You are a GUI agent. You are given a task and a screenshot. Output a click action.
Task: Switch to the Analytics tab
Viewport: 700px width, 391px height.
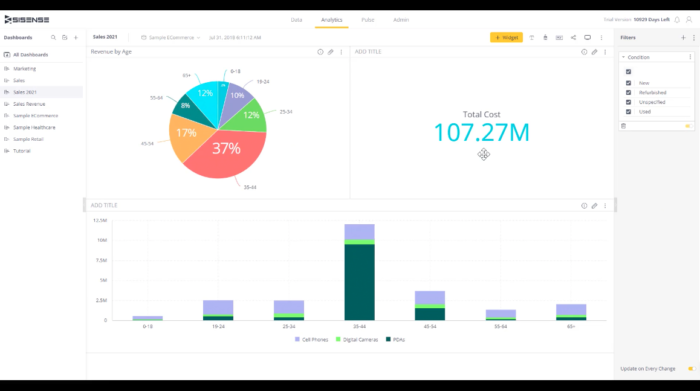[332, 20]
